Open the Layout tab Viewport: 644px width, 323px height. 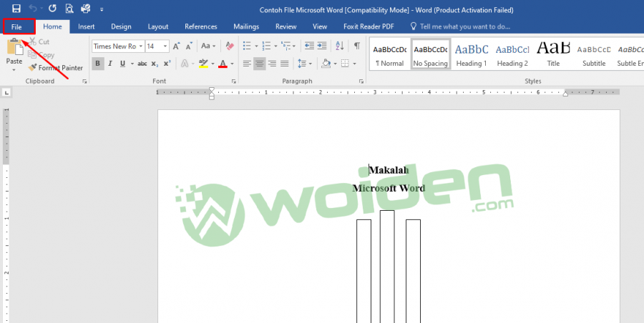tap(158, 26)
